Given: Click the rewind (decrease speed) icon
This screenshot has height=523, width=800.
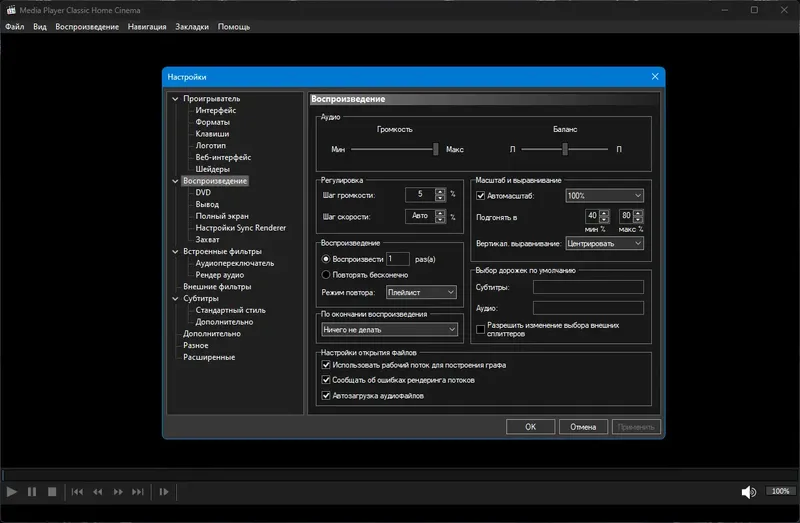Looking at the screenshot, I should click(98, 492).
